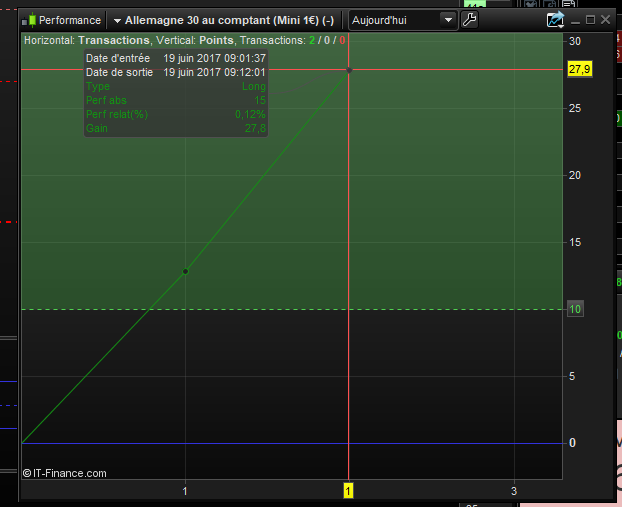The image size is (622, 507).
Task: Select the first transaction data point
Action: pos(185,272)
